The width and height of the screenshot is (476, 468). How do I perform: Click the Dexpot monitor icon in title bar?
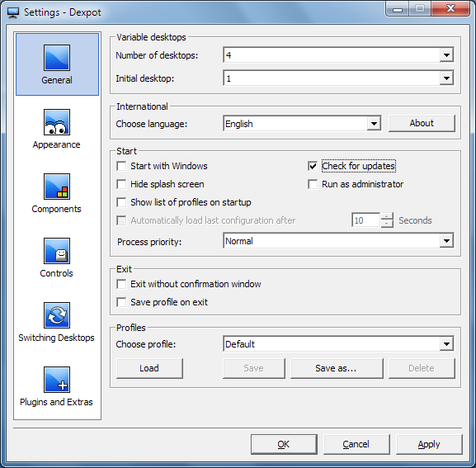click(13, 12)
